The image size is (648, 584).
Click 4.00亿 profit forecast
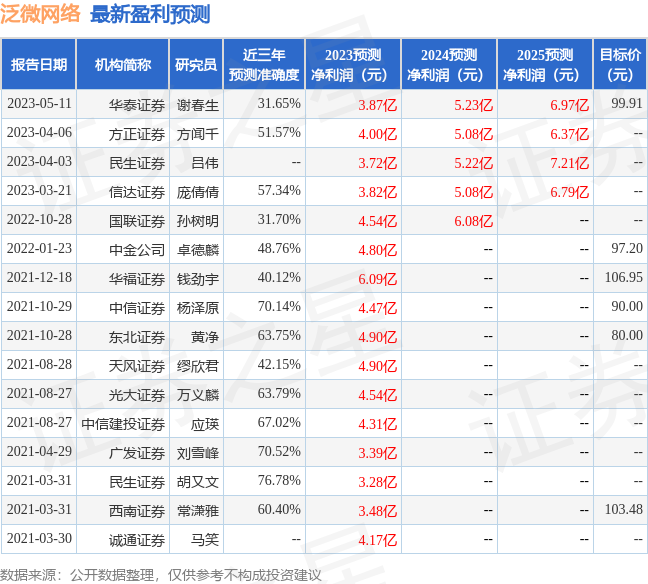pyautogui.click(x=377, y=134)
